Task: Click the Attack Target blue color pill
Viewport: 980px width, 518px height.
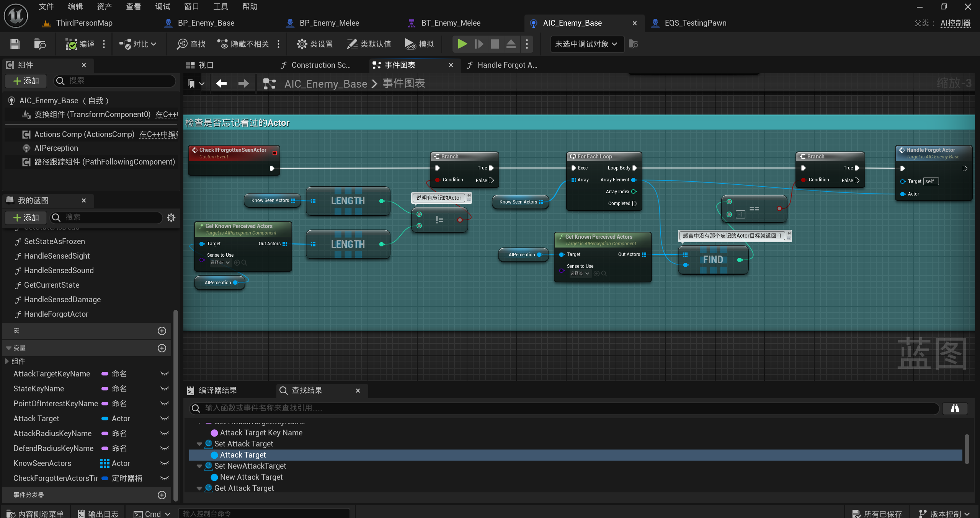Action: 105,419
